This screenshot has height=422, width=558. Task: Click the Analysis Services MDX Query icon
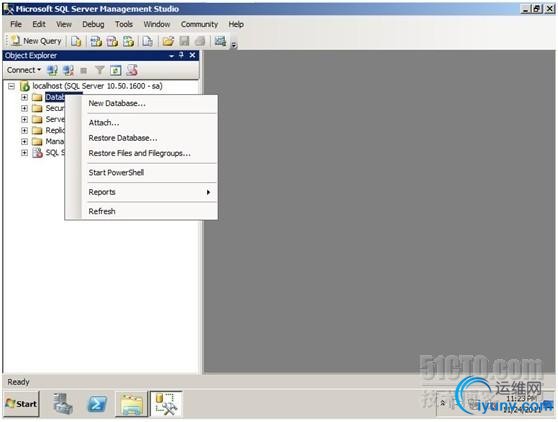(x=96, y=41)
